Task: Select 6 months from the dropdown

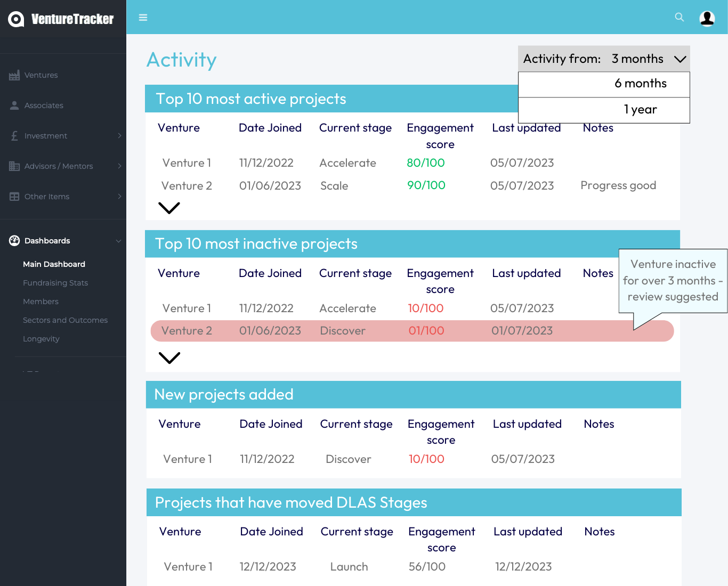Action: pyautogui.click(x=604, y=84)
